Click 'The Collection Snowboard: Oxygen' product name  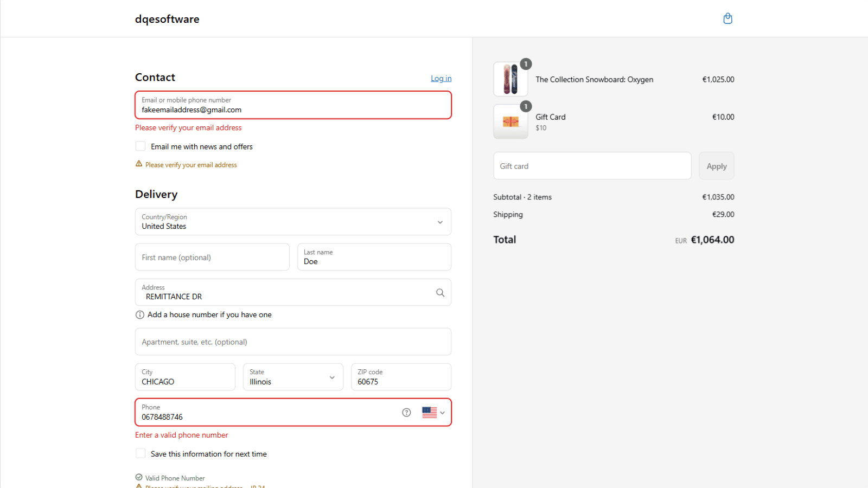(595, 80)
